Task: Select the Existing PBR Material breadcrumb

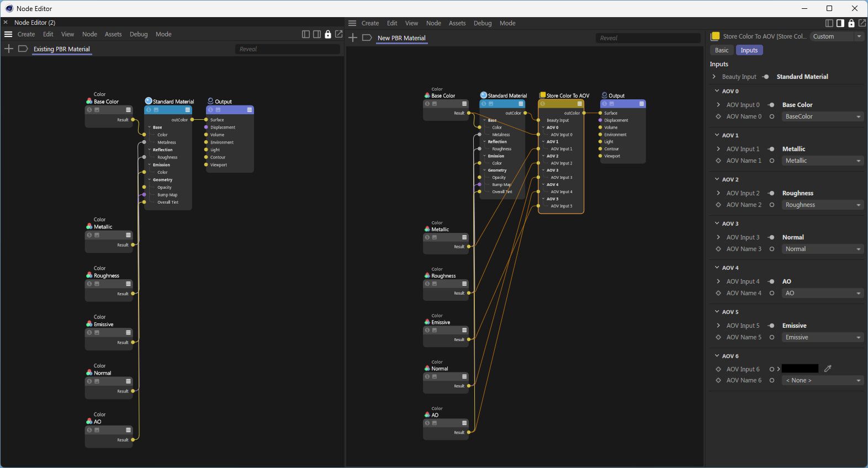Action: point(61,49)
